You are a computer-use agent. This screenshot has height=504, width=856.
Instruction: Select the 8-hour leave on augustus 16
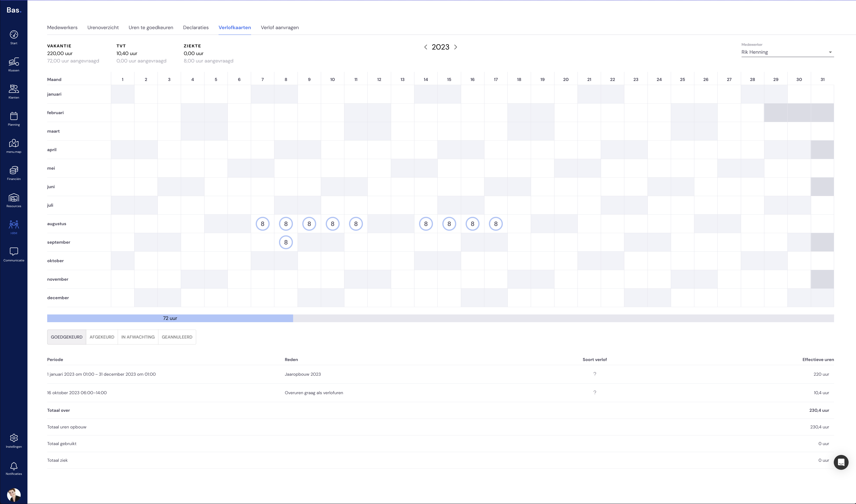(473, 224)
